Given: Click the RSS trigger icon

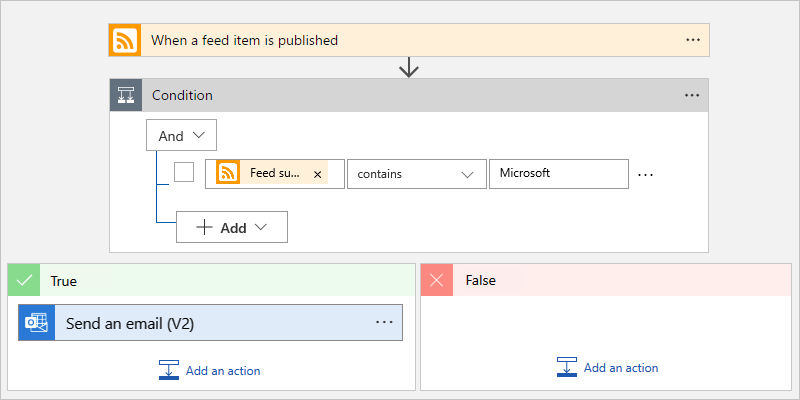Looking at the screenshot, I should pos(126,41).
